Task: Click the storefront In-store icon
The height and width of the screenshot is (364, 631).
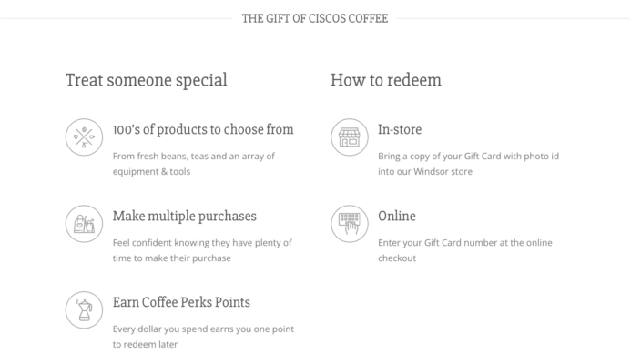Action: [x=349, y=137]
